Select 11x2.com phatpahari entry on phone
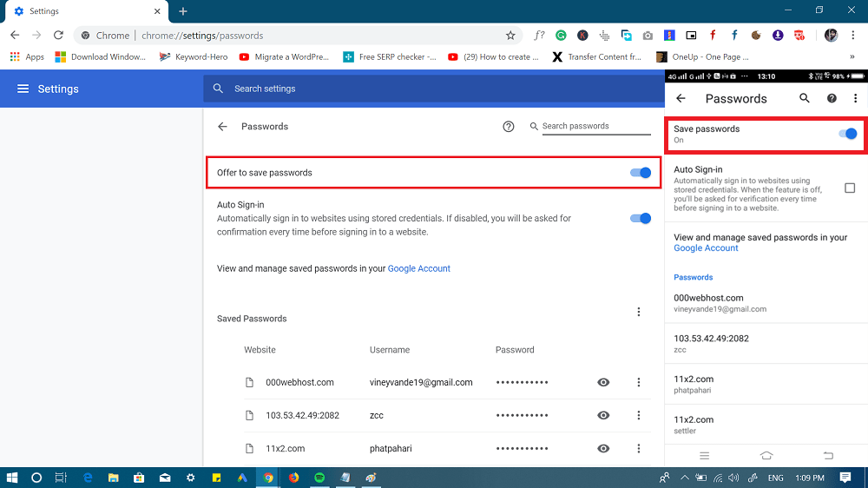 pyautogui.click(x=766, y=384)
